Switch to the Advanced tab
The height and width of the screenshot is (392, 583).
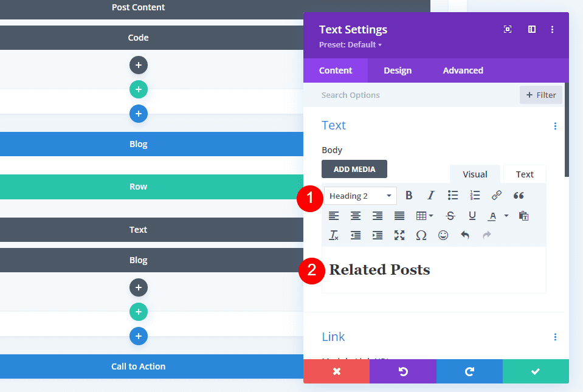click(x=463, y=70)
